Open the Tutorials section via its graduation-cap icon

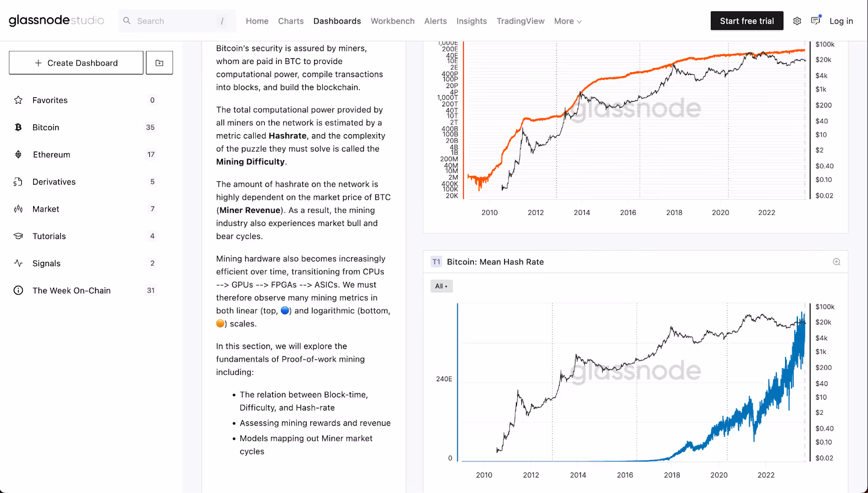[18, 236]
